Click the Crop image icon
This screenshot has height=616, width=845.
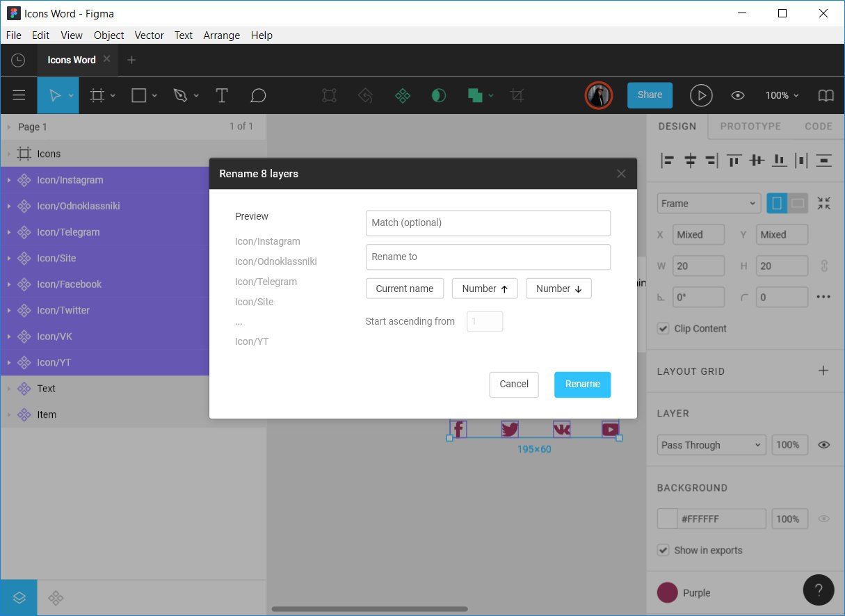[x=517, y=95]
